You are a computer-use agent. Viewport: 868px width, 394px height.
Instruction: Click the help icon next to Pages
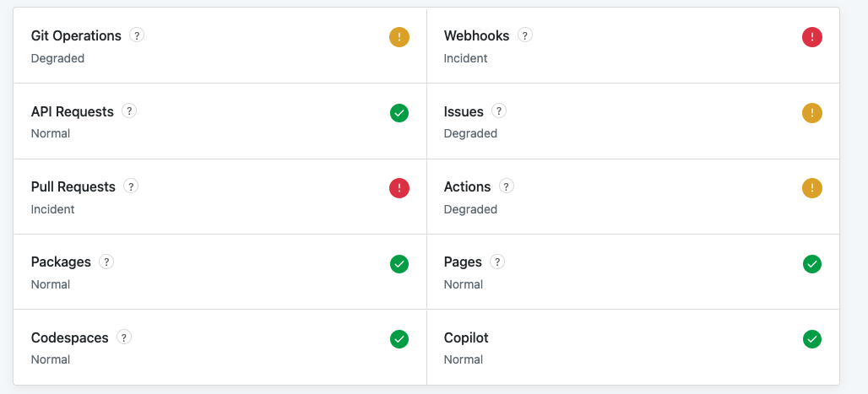497,262
